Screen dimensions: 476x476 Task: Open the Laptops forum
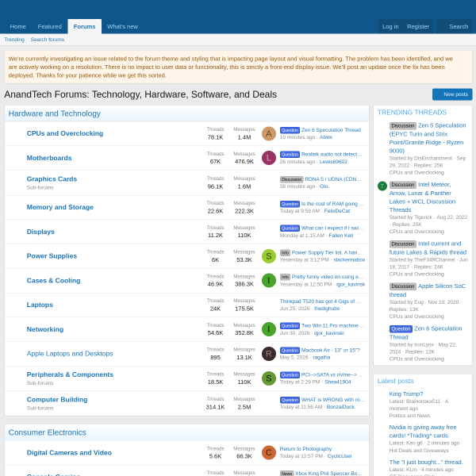pos(40,305)
